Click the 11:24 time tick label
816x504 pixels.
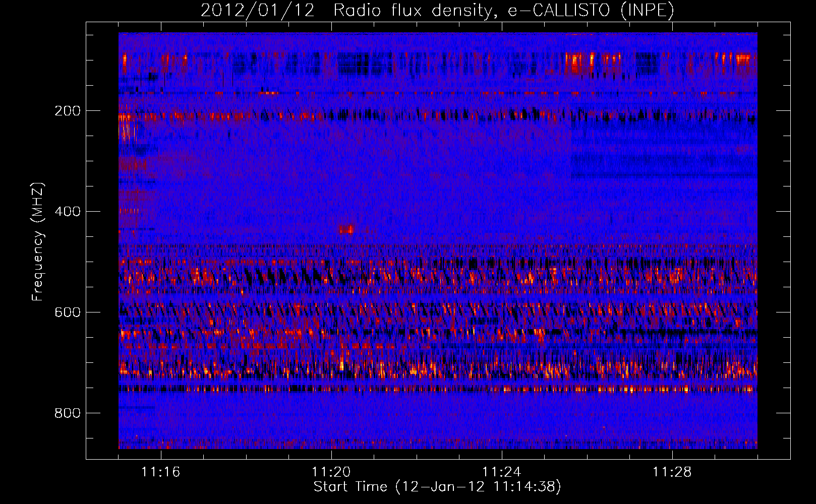tap(501, 472)
